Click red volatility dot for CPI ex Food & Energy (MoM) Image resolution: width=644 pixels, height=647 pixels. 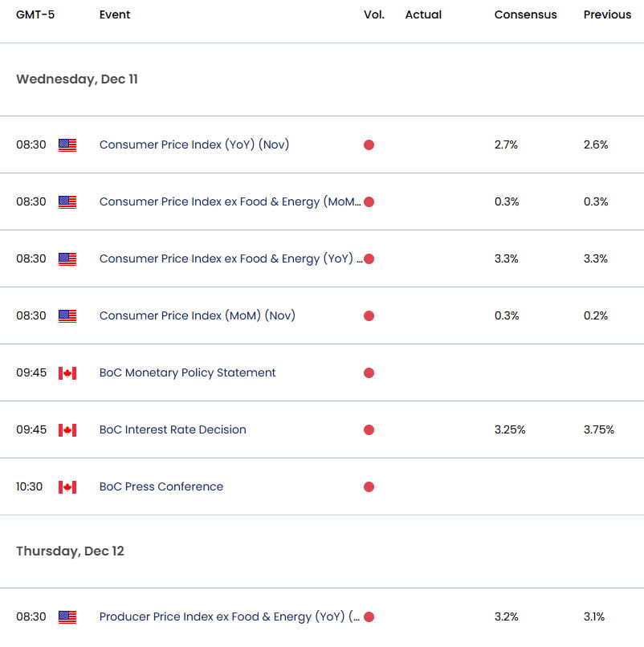(369, 201)
